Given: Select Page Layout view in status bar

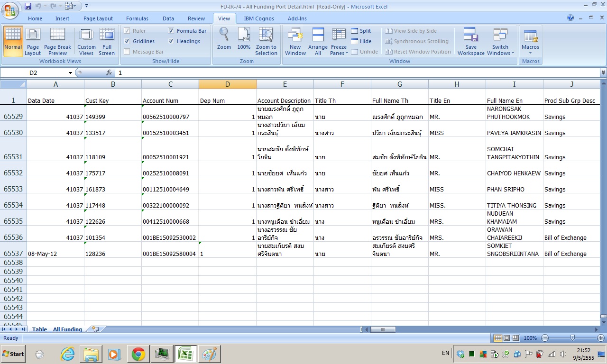Looking at the screenshot, I should (506, 338).
